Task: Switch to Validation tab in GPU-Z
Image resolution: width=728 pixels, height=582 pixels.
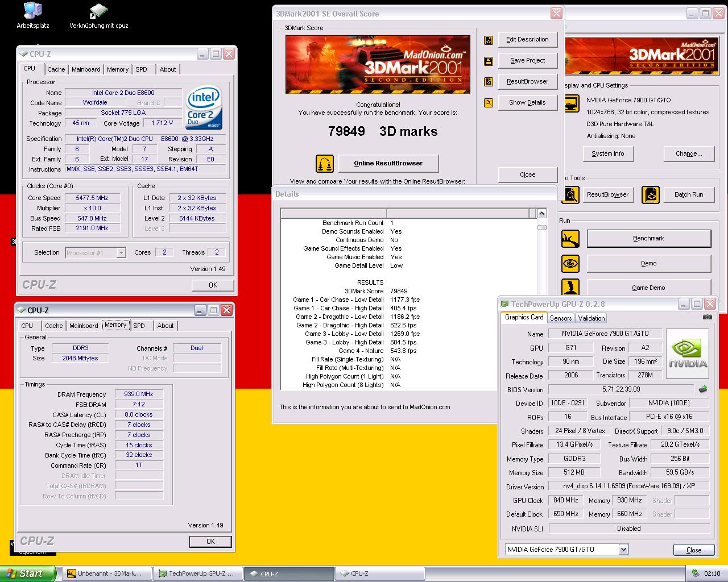Action: 591,318
